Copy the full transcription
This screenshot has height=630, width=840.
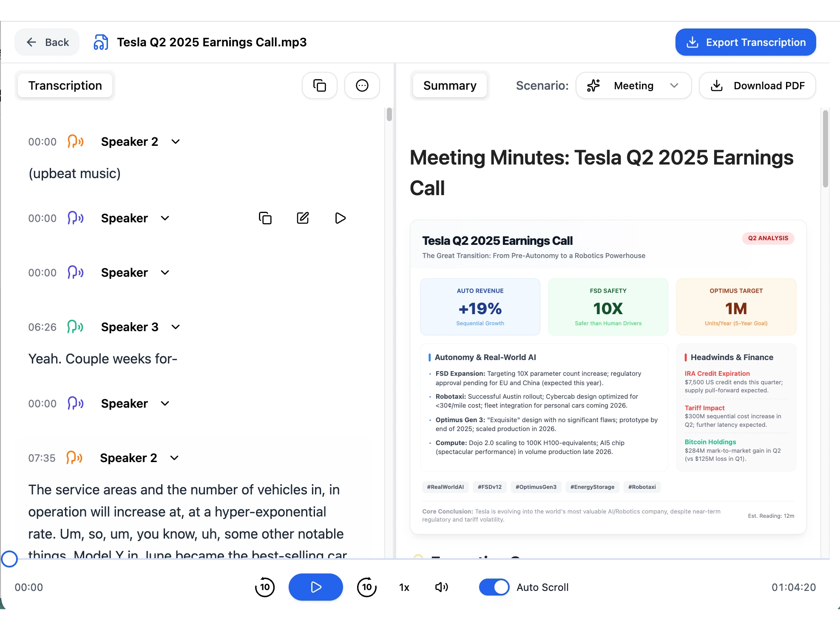coord(320,85)
